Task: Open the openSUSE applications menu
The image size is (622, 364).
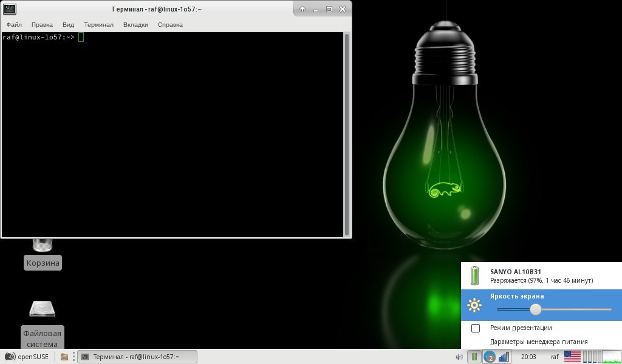Action: click(27, 357)
